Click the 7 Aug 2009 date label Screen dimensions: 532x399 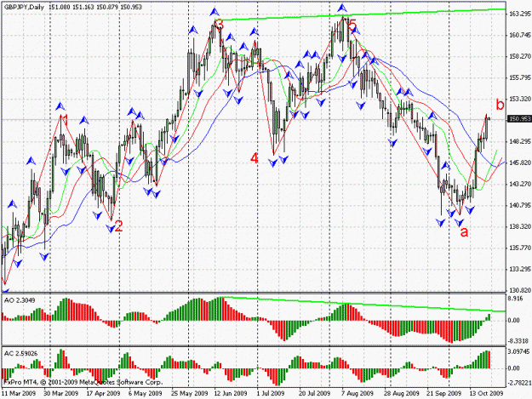point(358,393)
